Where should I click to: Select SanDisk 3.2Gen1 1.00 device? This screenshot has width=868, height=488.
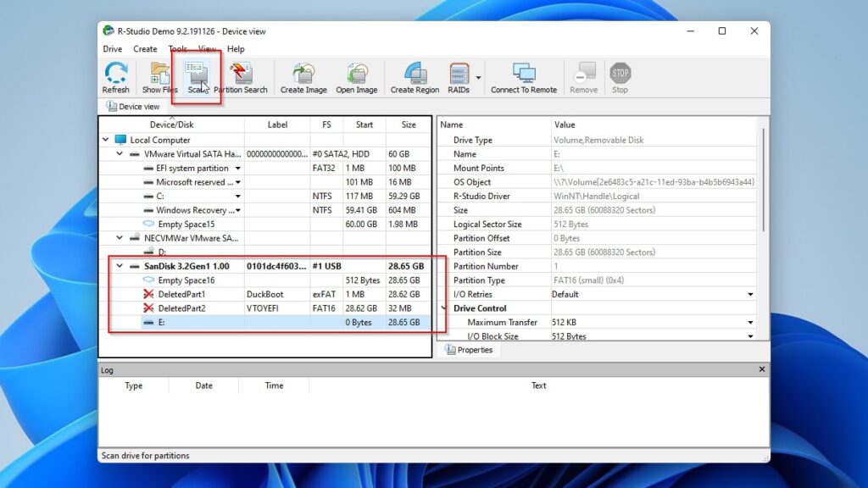[x=265, y=266]
